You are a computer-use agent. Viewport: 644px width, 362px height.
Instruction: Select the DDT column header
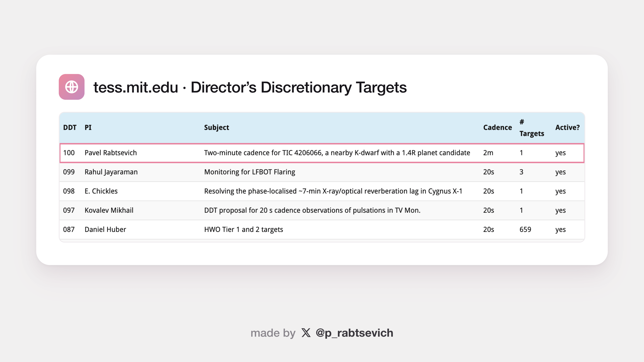click(70, 128)
